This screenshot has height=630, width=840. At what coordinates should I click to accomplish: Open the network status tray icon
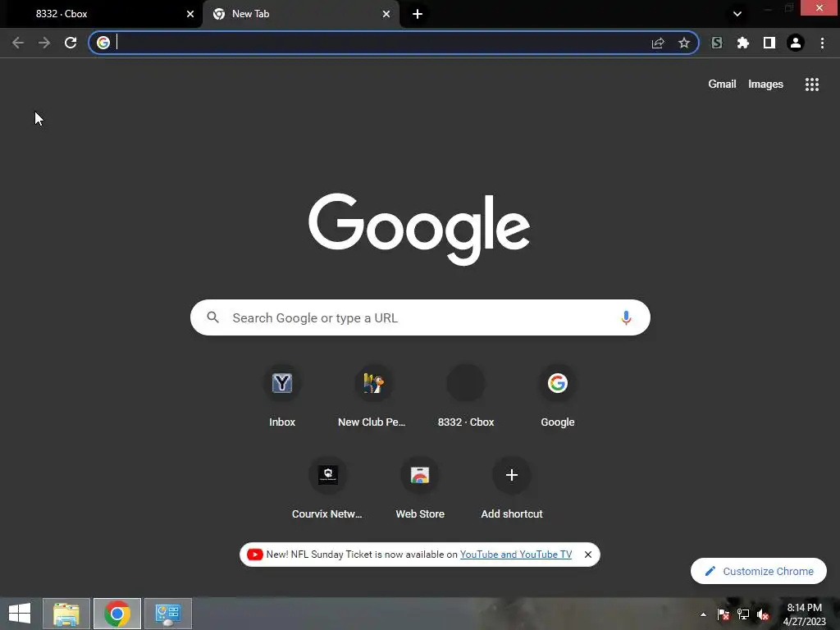pyautogui.click(x=743, y=614)
